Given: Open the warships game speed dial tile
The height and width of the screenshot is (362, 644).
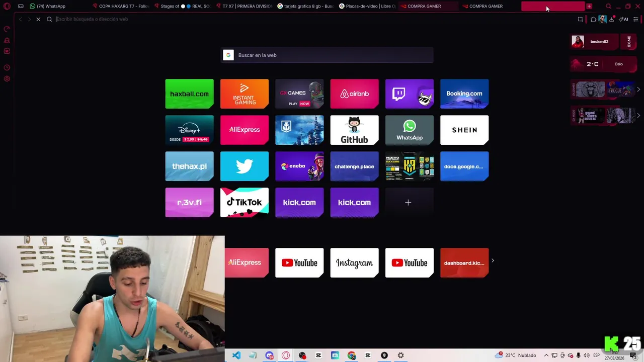Looking at the screenshot, I should [299, 130].
